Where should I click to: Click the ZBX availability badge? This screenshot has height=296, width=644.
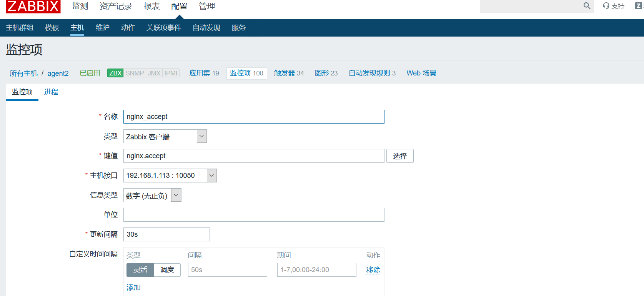115,73
